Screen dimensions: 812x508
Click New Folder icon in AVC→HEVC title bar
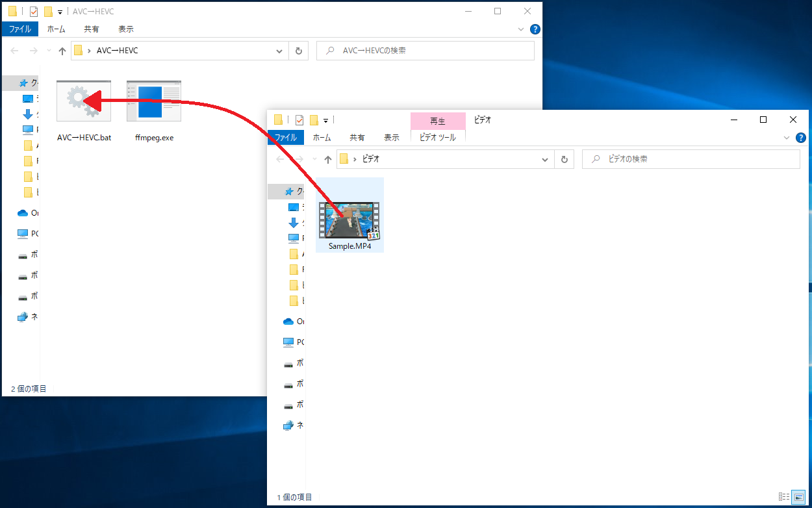[x=48, y=11]
